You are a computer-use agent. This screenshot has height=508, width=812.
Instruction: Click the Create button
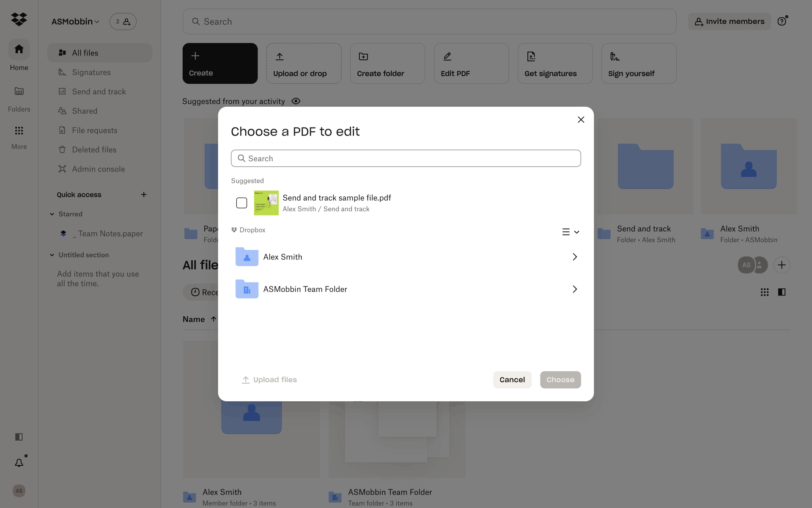[x=220, y=63]
